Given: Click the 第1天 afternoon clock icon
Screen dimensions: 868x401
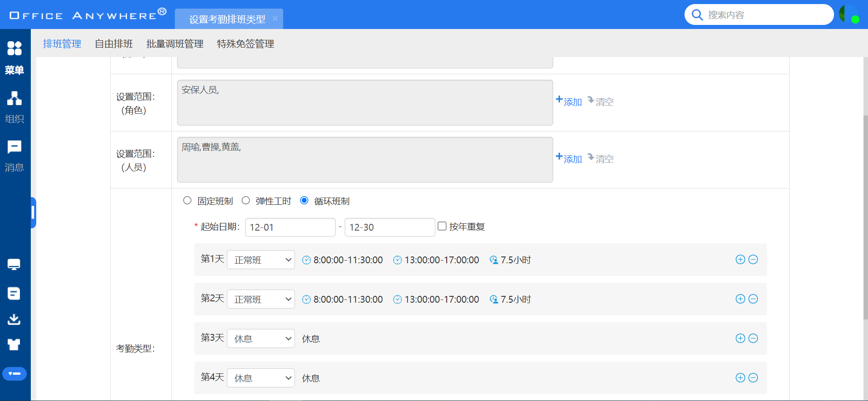Looking at the screenshot, I should click(x=397, y=260).
